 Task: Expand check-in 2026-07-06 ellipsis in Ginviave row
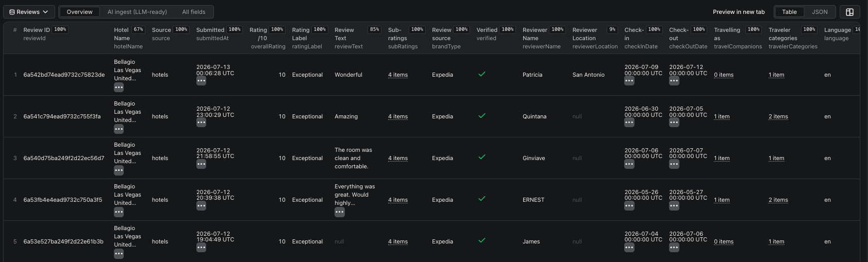[x=629, y=164]
